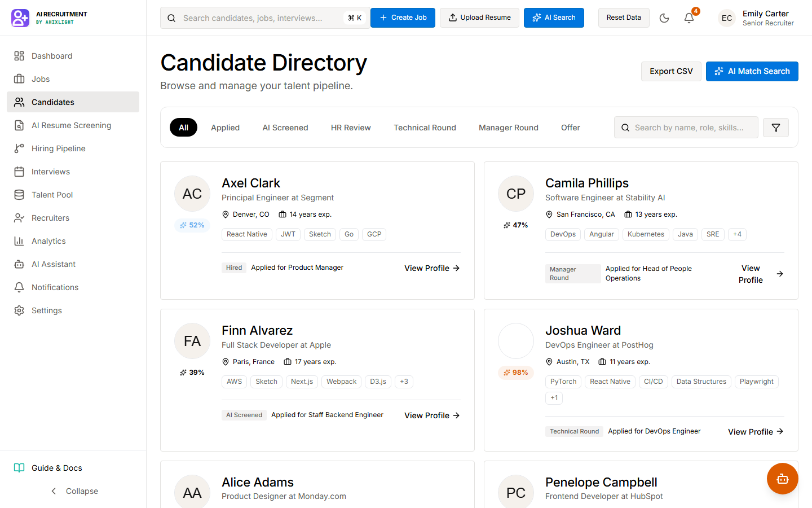812x508 pixels.
Task: Open Guide & Docs link
Action: [73, 468]
